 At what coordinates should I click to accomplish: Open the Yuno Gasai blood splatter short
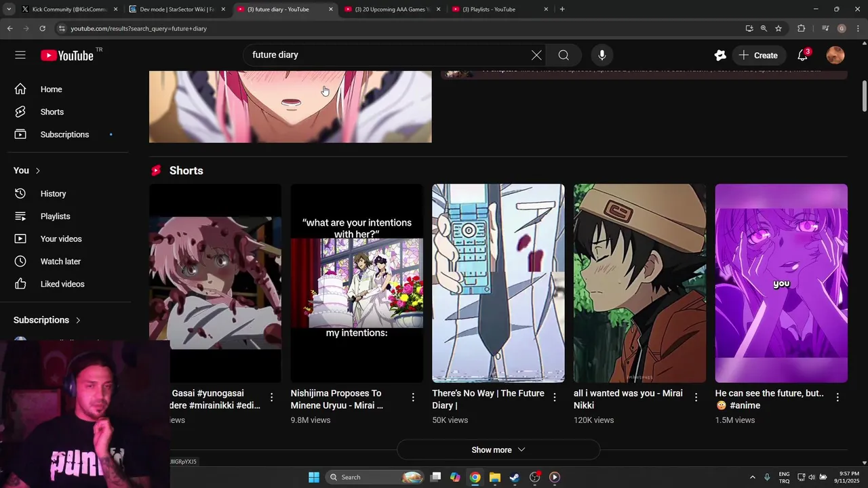(x=215, y=283)
